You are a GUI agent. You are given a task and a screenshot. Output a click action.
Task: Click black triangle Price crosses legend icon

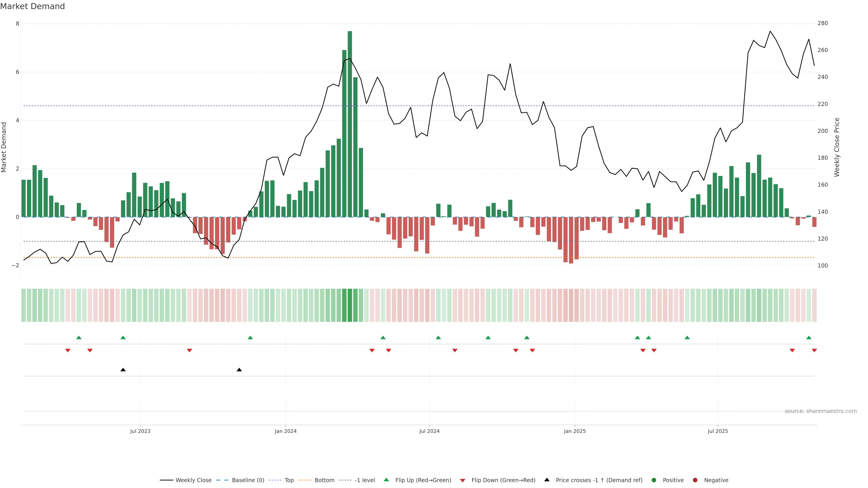point(547,480)
